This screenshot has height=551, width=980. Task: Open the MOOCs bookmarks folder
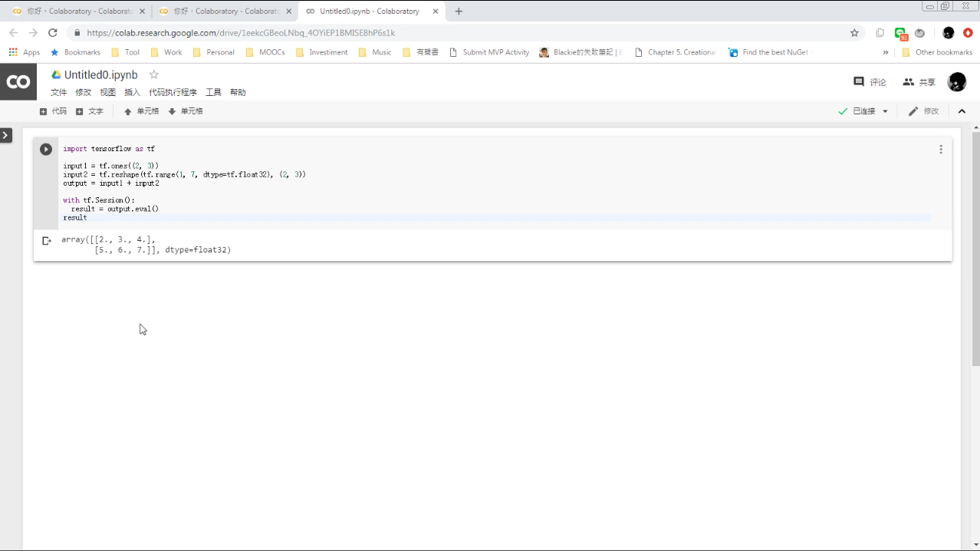[x=265, y=52]
